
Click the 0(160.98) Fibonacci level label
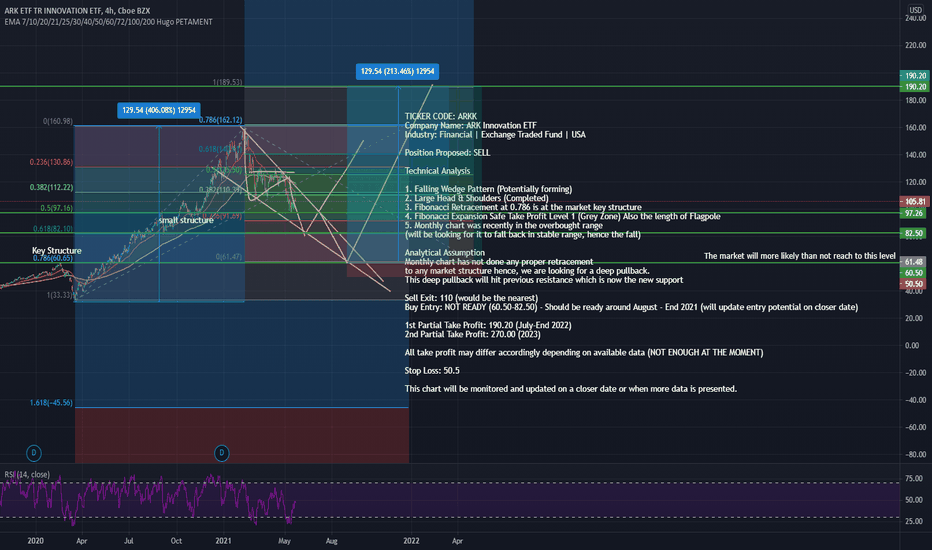(58, 121)
